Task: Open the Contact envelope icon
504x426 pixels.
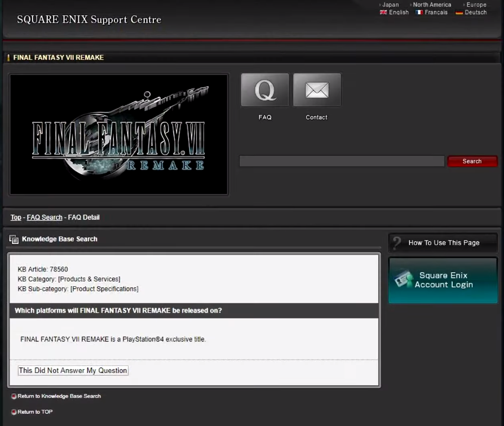Action: click(x=317, y=90)
